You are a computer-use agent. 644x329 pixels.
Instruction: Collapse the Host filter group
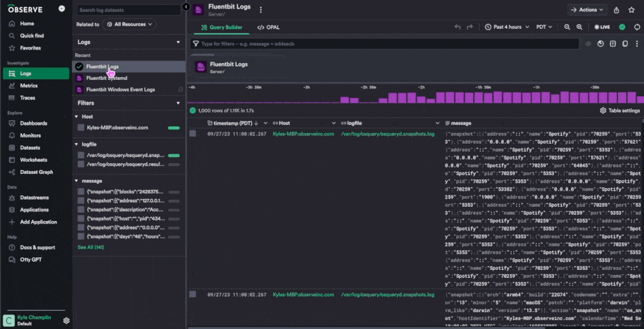point(76,117)
